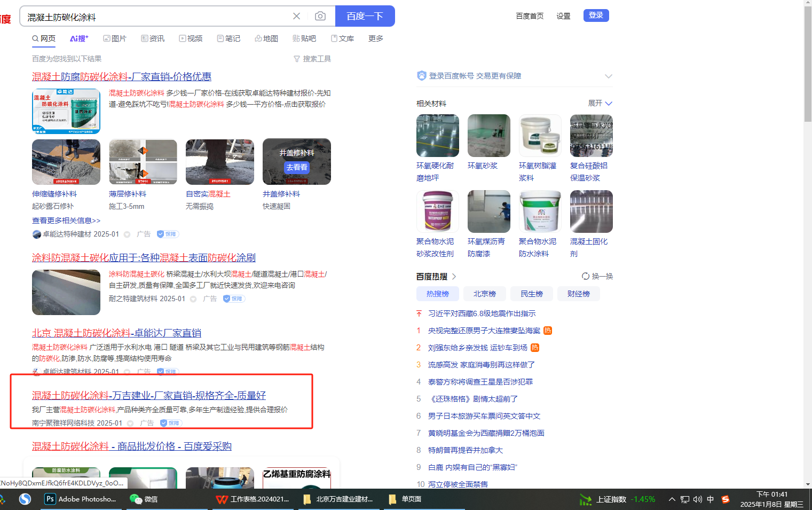The image size is (812, 510).
Task: Open result 混凝土防腐防碳化涂料-厂家直销-价格优惠
Action: coord(122,77)
